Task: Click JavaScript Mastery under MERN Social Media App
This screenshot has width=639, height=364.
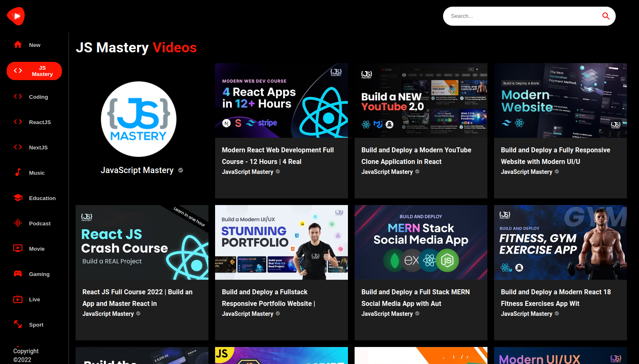Action: [387, 314]
